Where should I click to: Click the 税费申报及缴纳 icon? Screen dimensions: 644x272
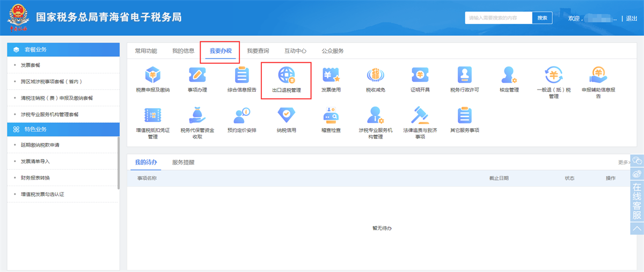tap(152, 76)
